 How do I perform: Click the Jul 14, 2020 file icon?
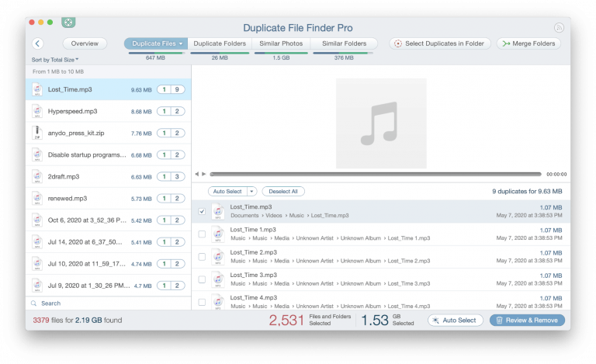[x=37, y=242]
